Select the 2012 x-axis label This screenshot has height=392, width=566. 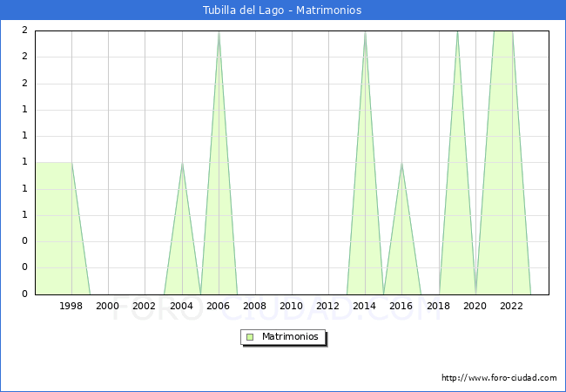(327, 306)
